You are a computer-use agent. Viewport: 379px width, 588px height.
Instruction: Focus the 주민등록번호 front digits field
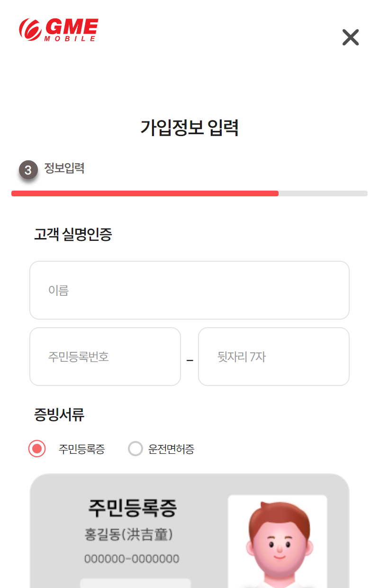105,357
